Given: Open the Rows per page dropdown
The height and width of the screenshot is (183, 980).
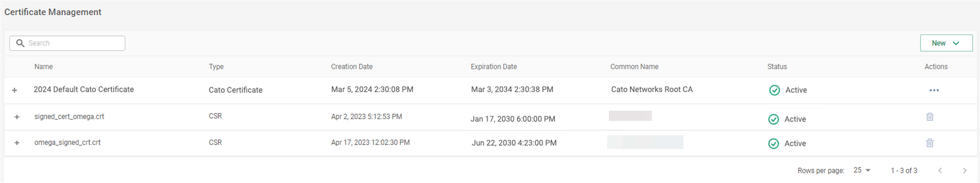Looking at the screenshot, I should tap(862, 170).
